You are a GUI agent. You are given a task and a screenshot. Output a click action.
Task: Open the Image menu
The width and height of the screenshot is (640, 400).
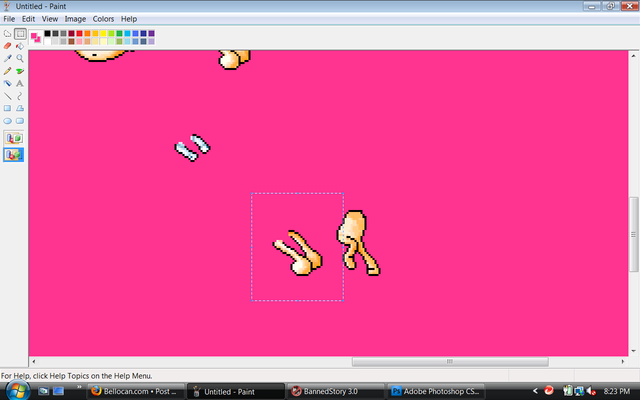(x=75, y=19)
